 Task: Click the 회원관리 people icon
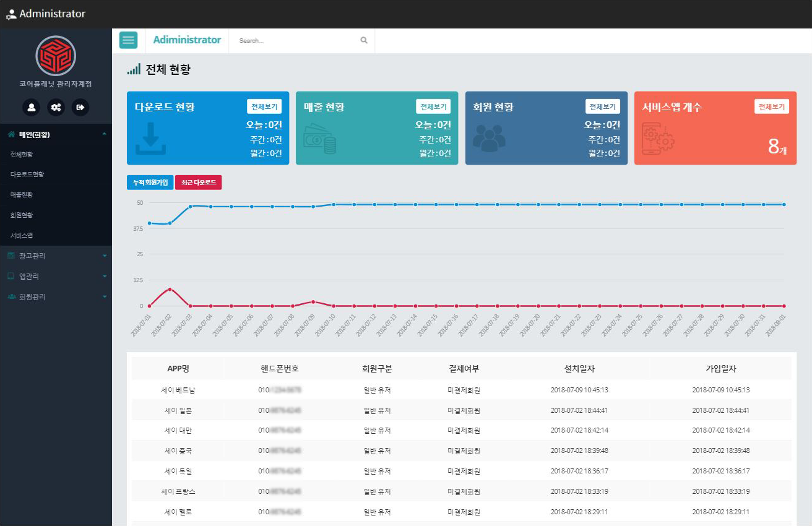(11, 296)
